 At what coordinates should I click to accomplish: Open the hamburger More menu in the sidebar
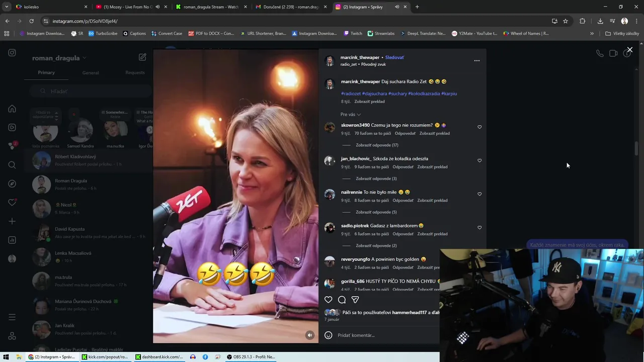point(12,317)
